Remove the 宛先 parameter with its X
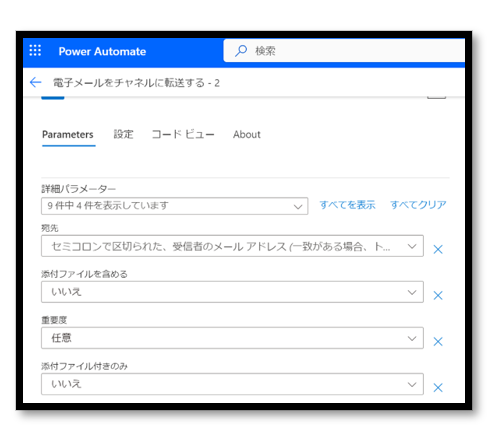Screen dimensions: 489x429 [x=438, y=249]
